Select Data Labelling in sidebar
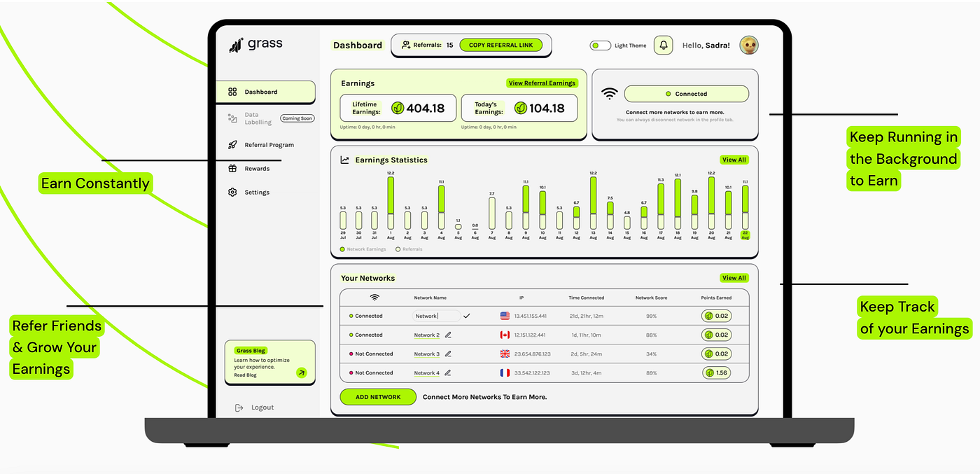Image resolution: width=980 pixels, height=474 pixels. [x=258, y=118]
